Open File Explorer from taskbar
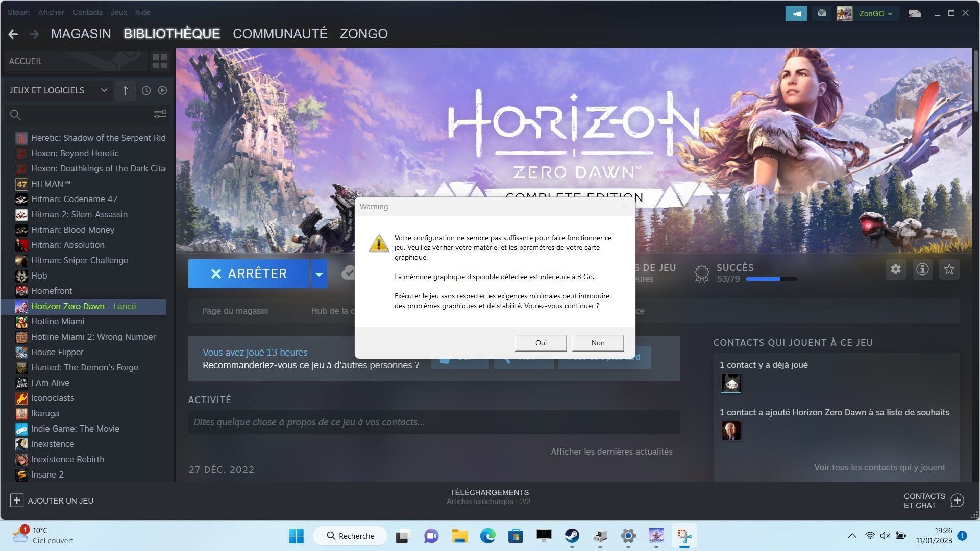 (459, 536)
